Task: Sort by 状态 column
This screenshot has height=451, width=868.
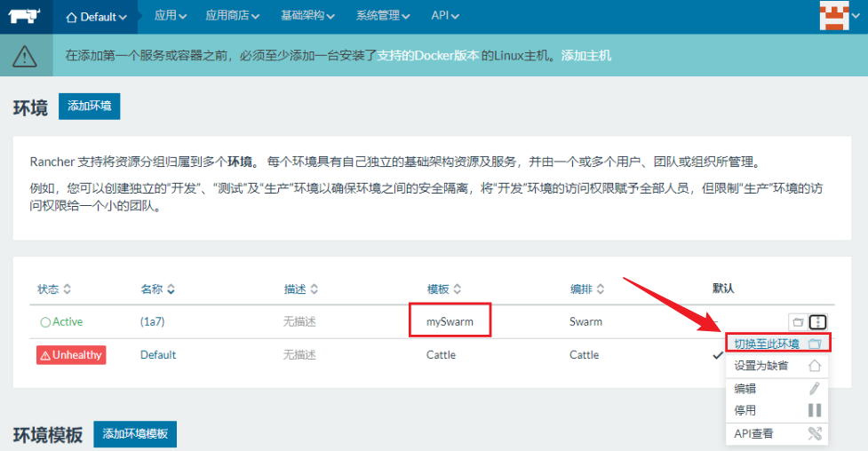Action: click(x=53, y=289)
